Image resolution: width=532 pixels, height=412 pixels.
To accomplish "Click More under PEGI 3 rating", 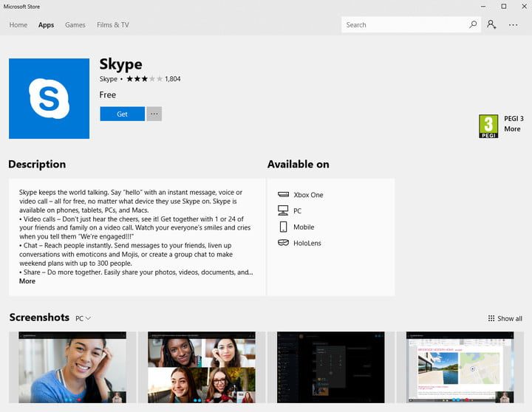I will 512,129.
